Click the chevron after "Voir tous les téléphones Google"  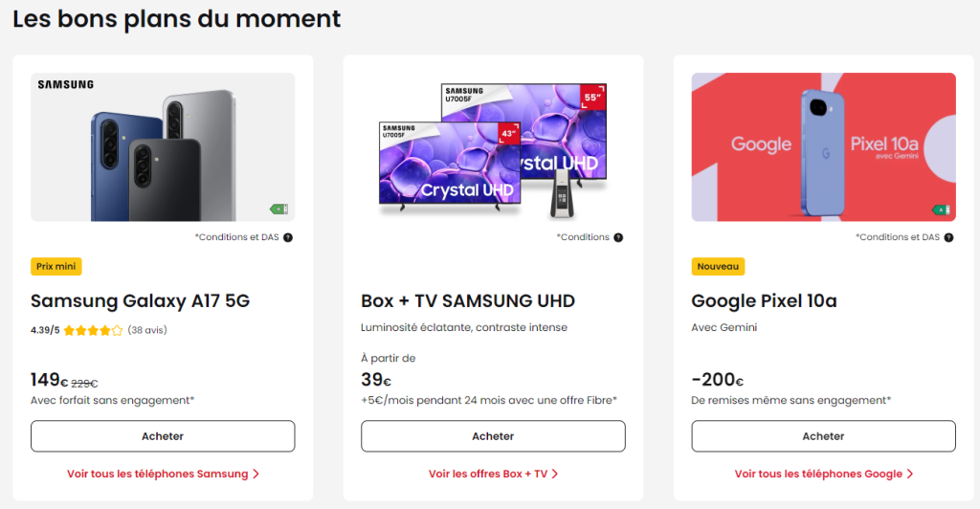(x=910, y=474)
